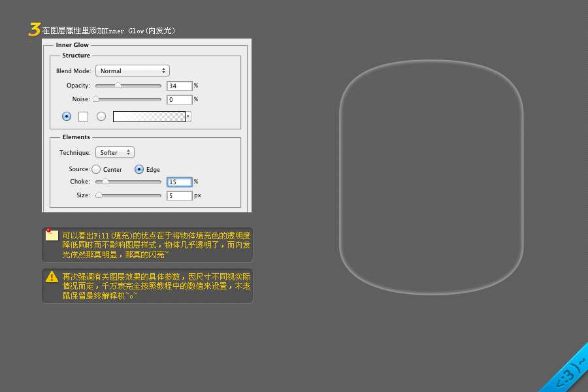Click the Opacity label text
This screenshot has width=588, height=392.
click(78, 86)
